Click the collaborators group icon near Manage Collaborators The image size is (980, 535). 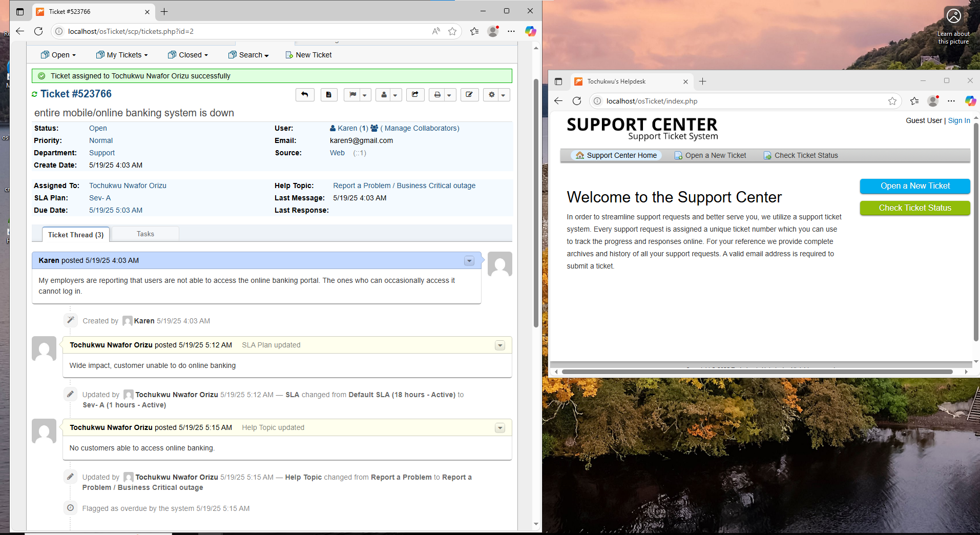(374, 128)
